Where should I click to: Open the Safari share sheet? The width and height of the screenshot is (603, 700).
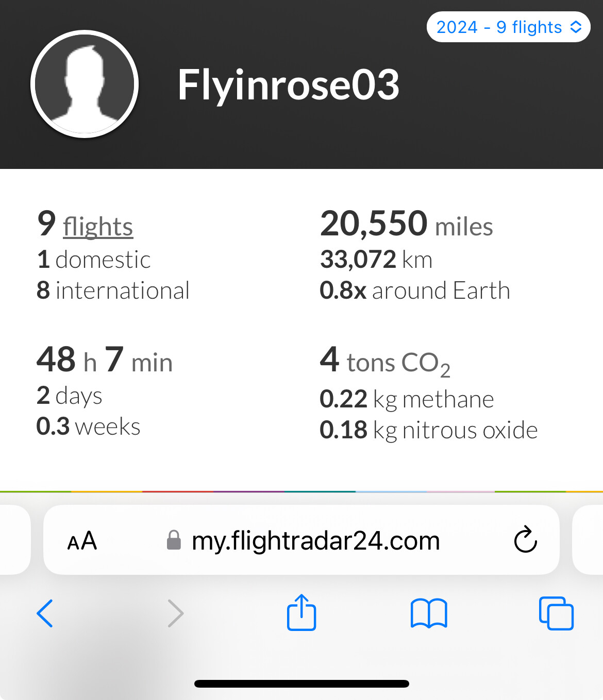(x=301, y=612)
